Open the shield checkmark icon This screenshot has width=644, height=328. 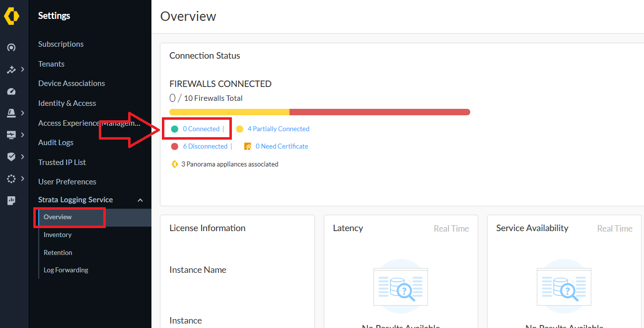coord(11,157)
